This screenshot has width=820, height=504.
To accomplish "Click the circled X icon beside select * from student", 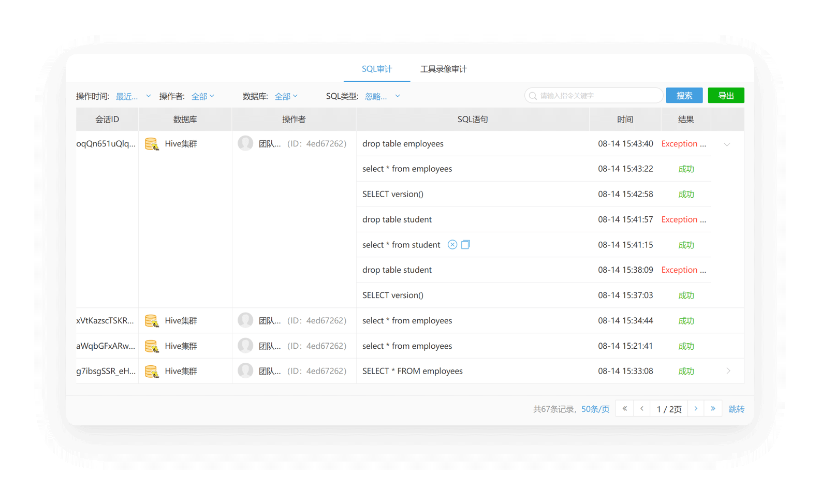I will click(452, 245).
